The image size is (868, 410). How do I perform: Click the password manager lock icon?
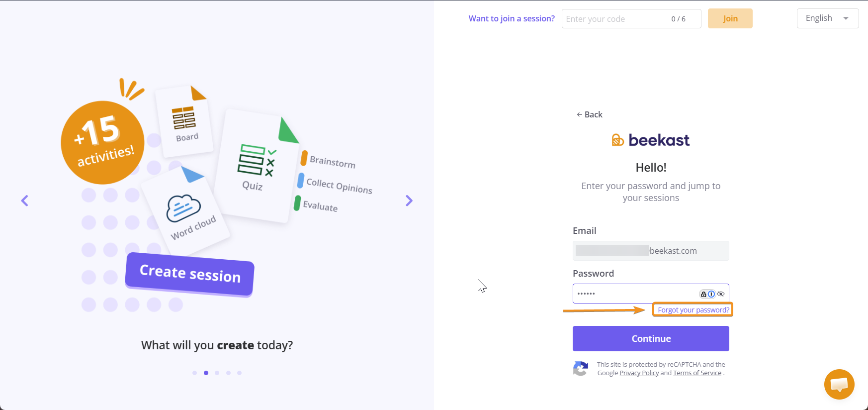point(703,294)
